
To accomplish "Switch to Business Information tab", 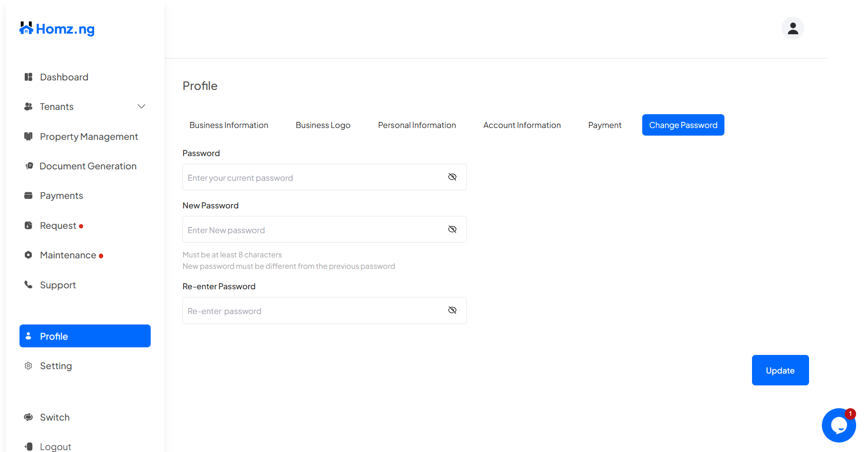I will pyautogui.click(x=229, y=125).
